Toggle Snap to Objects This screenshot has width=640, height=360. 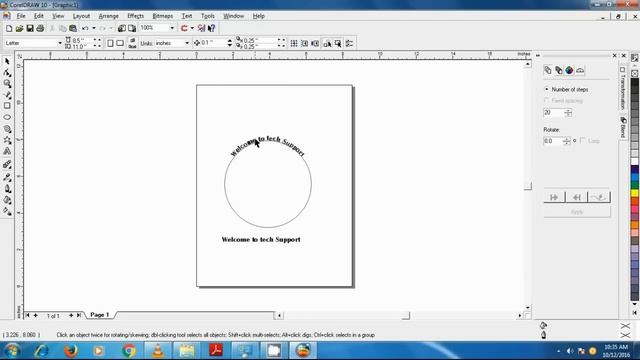(315, 43)
